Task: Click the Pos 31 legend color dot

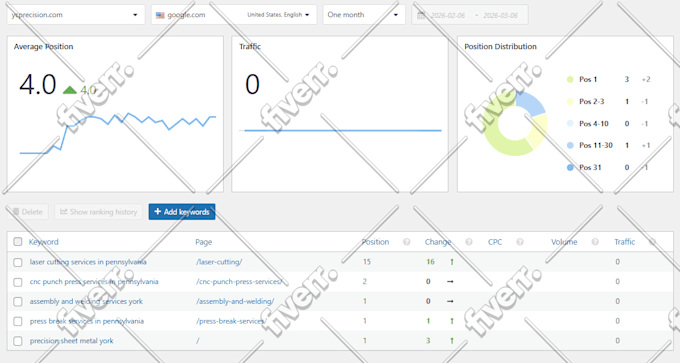Action: 570,167
